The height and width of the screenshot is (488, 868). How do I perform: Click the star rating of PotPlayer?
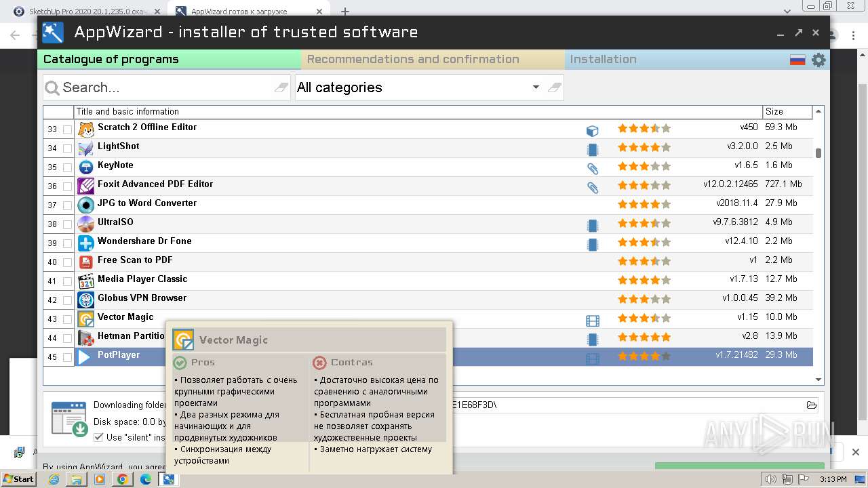pos(644,356)
